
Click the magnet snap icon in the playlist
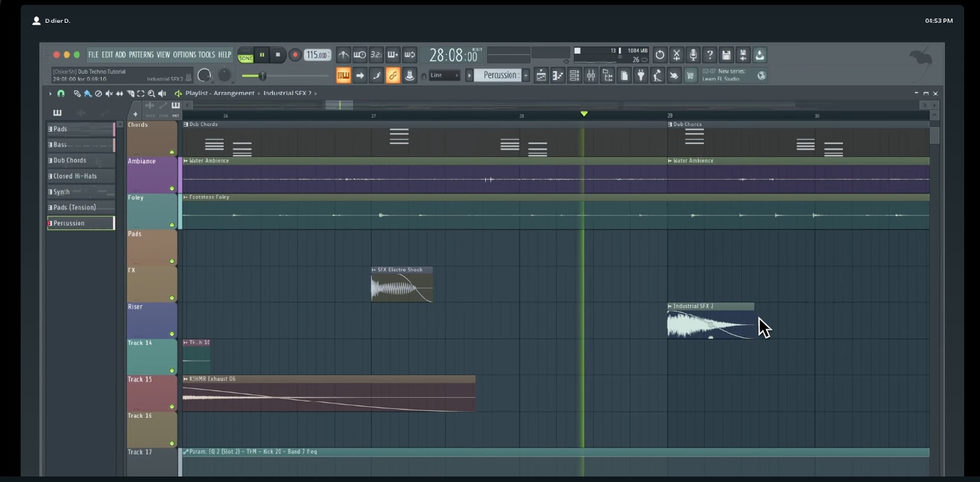click(x=61, y=93)
